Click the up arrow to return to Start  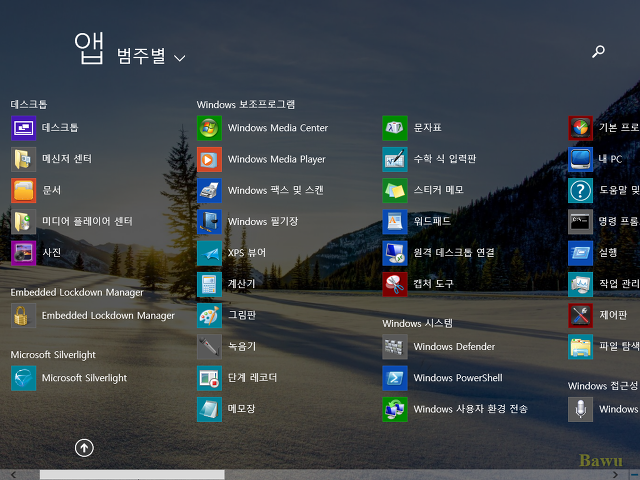[84, 448]
